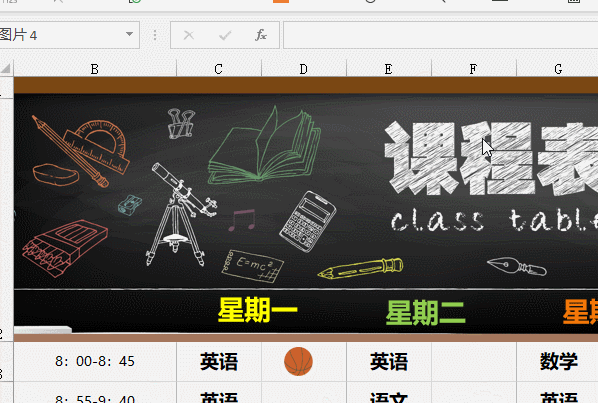
Task: Click the 星期二 heading on the blackboard
Action: tap(425, 312)
